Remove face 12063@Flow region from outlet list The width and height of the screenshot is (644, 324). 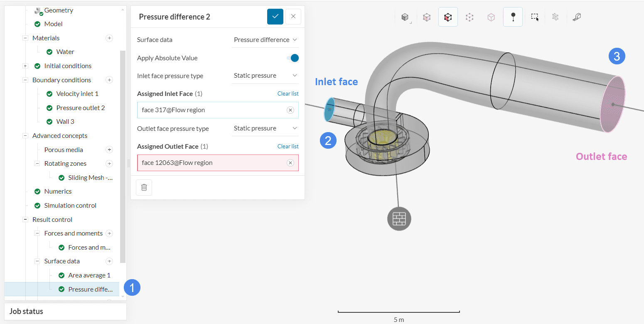pos(290,163)
